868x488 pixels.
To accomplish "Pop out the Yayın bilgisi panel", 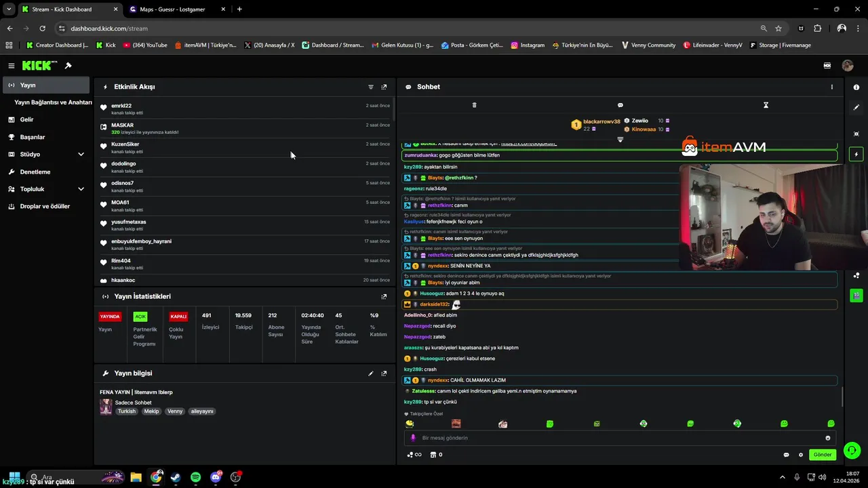I will [x=384, y=373].
